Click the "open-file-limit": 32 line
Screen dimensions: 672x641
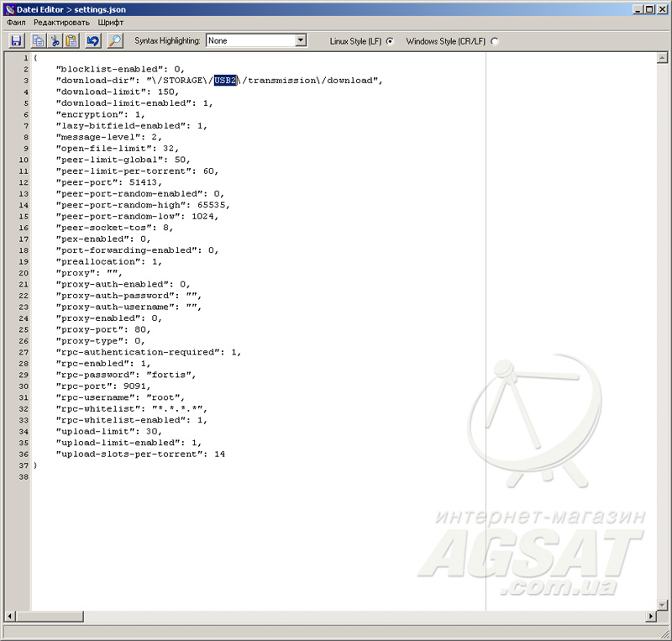pyautogui.click(x=118, y=149)
